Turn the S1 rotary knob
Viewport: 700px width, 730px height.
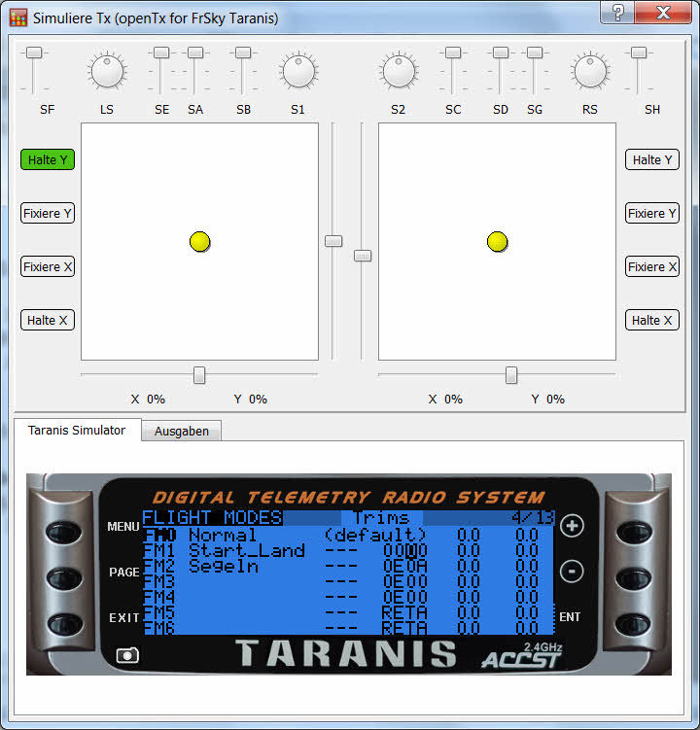298,71
